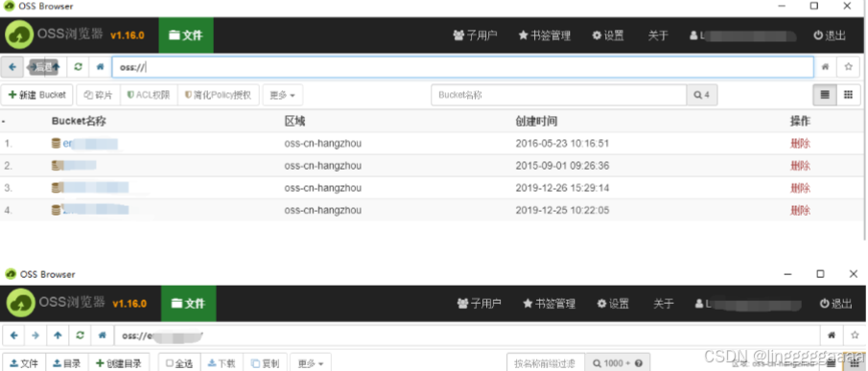Click the Bucket名称 search field
The height and width of the screenshot is (371, 868).
(558, 95)
